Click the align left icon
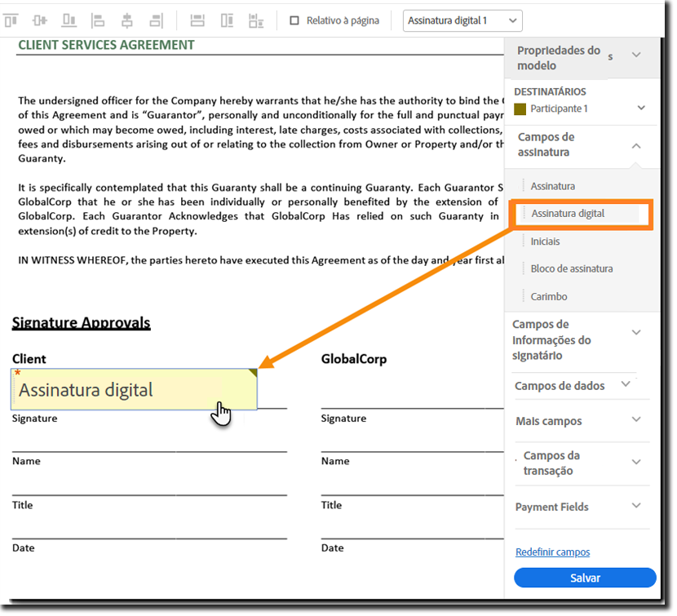This screenshot has height=616, width=677. click(98, 20)
